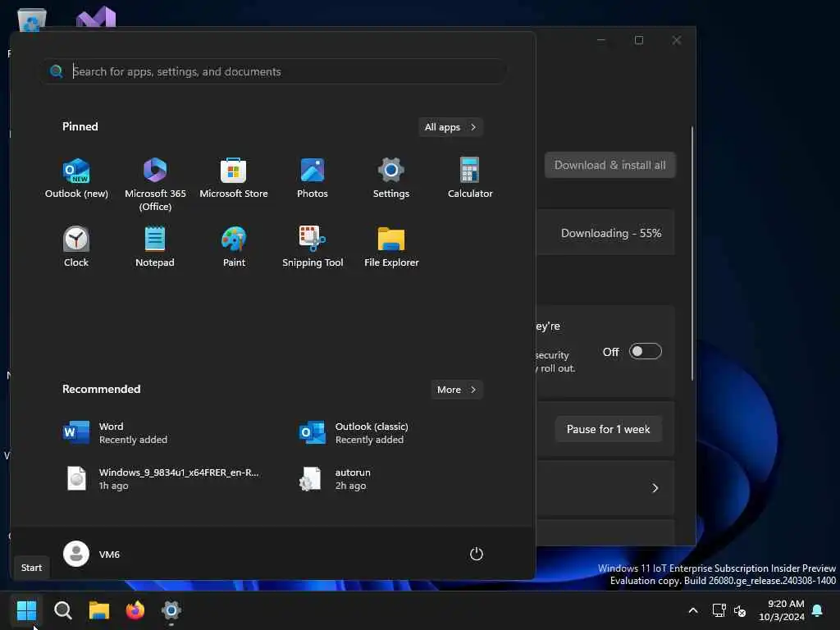Switch to Settings via taskbar icon

(x=171, y=610)
